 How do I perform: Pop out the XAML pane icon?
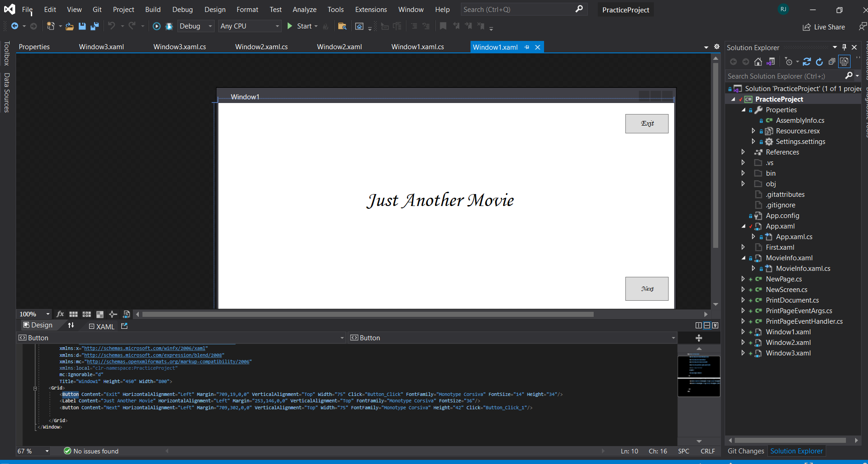124,326
